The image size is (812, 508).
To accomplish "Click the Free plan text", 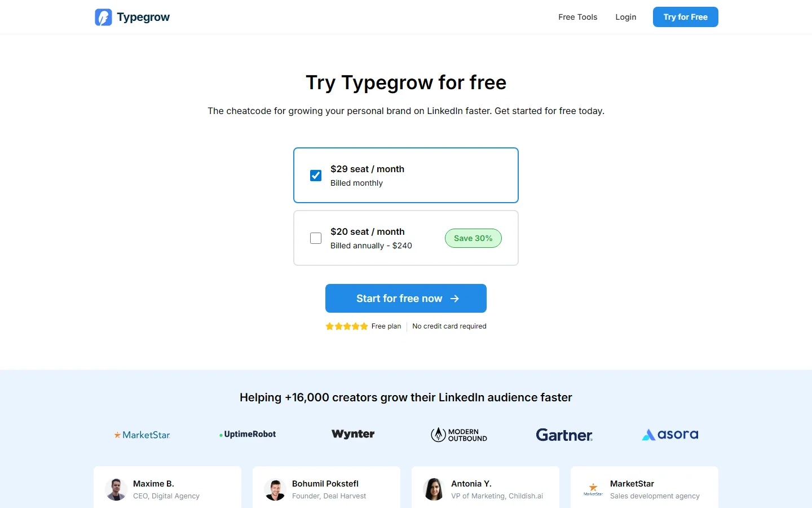I will click(386, 326).
